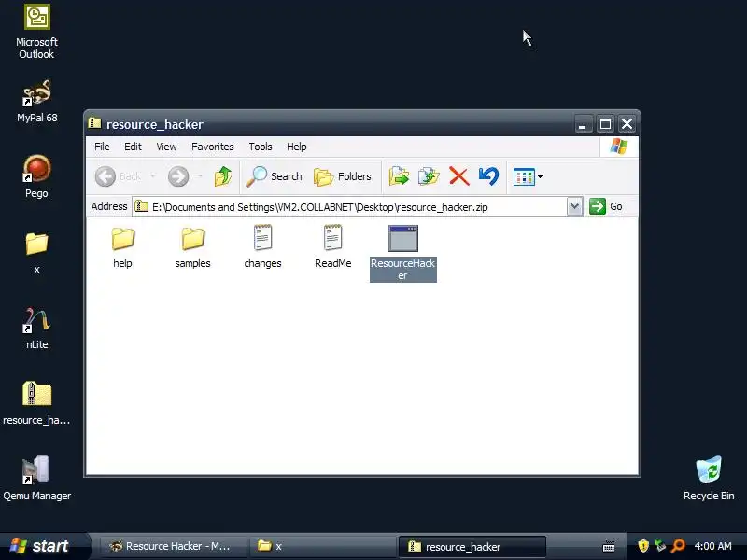This screenshot has width=747, height=560.
Task: Select the ReadMe text file
Action: [333, 247]
